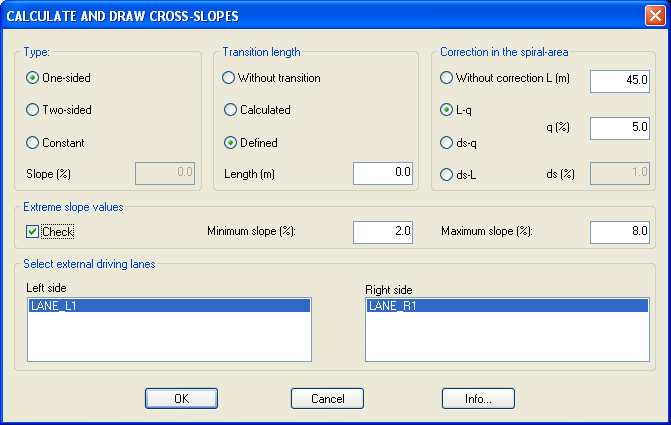Open the Info... button
Screen dimensions: 671x425
tap(478, 398)
